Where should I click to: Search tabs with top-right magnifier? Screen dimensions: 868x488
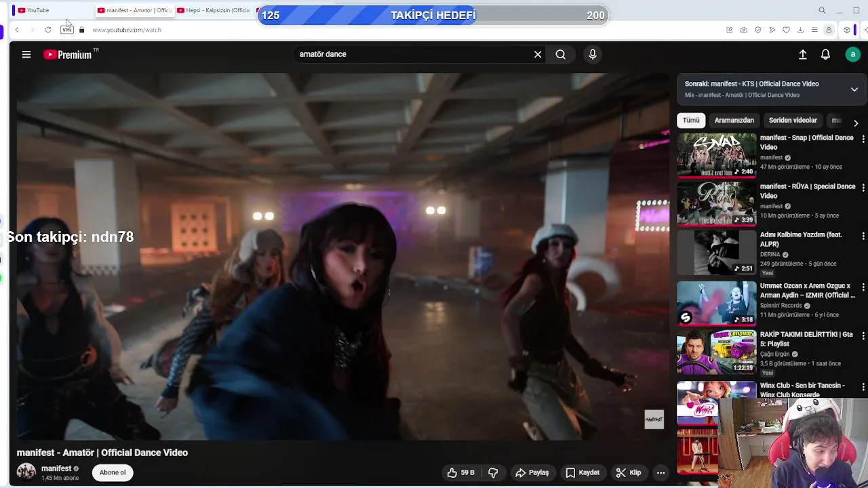822,10
